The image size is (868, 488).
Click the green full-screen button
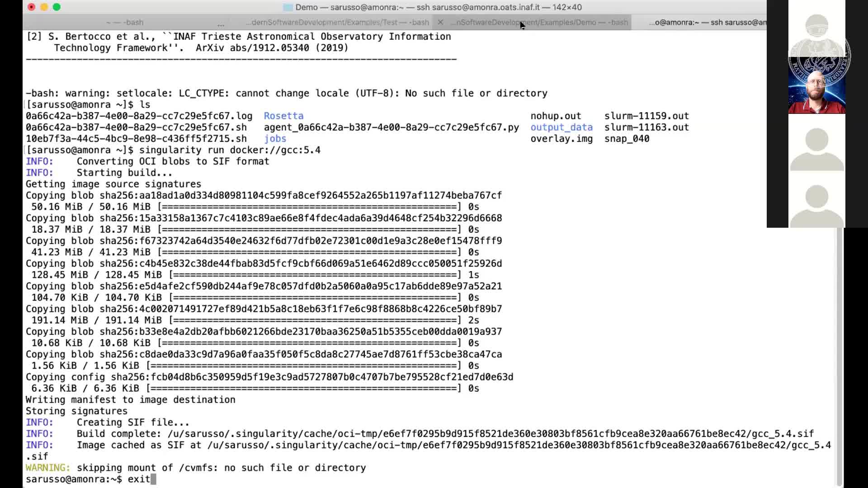[57, 7]
